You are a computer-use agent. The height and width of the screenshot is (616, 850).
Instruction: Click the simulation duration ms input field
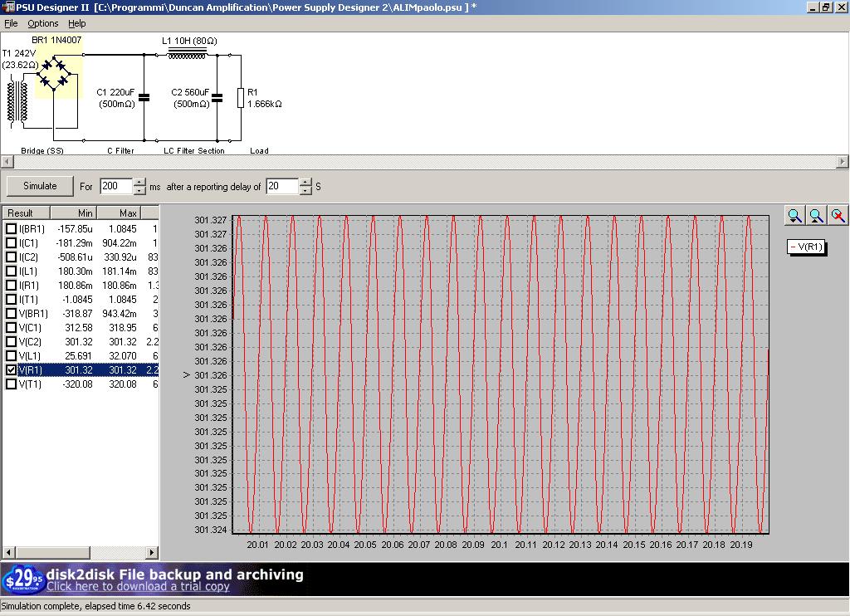click(x=116, y=186)
